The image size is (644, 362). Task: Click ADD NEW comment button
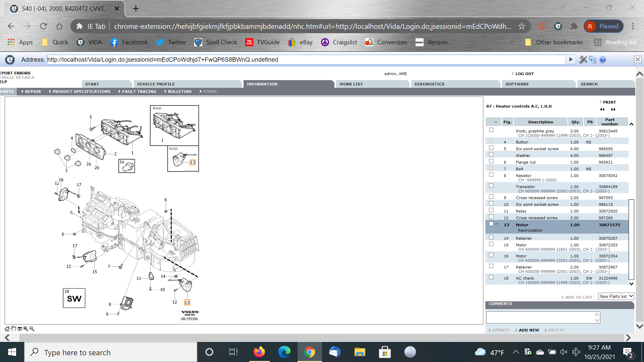[x=529, y=330]
